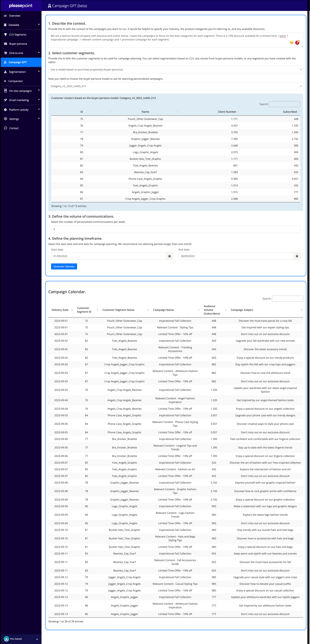Viewport: 310px width, 644px height.
Task: Open the End date calendar picker icon
Action: coord(297,256)
